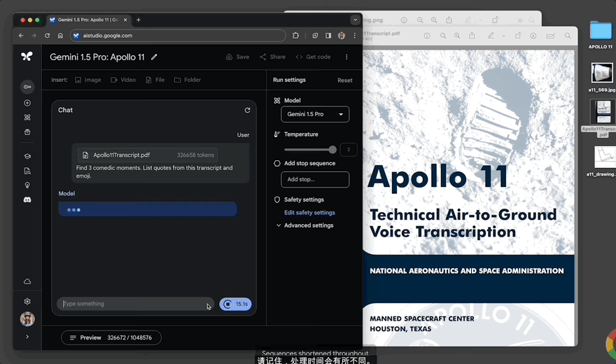Reload the browser page
This screenshot has height=364, width=616.
click(x=47, y=35)
